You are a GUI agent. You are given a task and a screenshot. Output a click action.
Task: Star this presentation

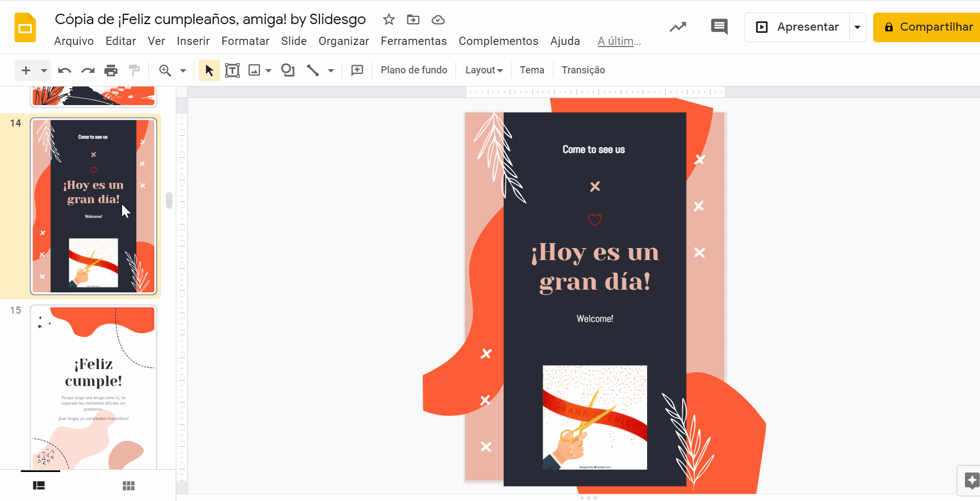(389, 20)
